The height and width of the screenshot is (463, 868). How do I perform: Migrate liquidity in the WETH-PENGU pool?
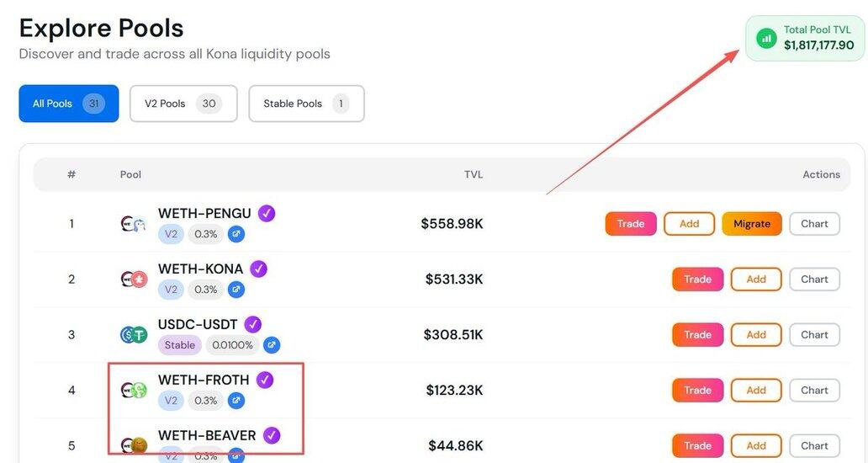coord(751,224)
